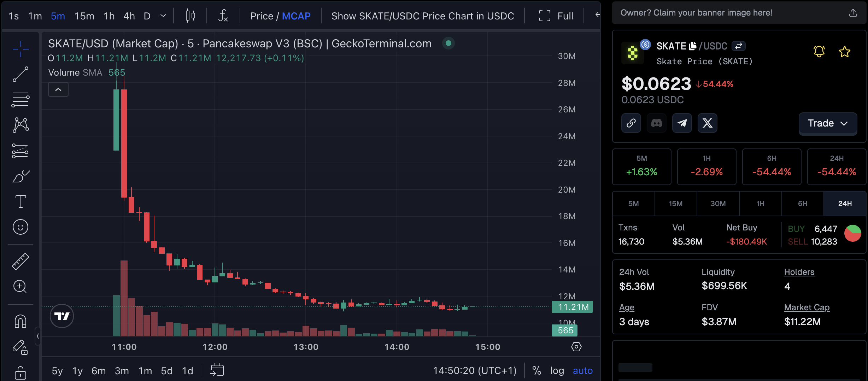Open the emoji sticker tool
This screenshot has height=381, width=868.
click(x=20, y=227)
